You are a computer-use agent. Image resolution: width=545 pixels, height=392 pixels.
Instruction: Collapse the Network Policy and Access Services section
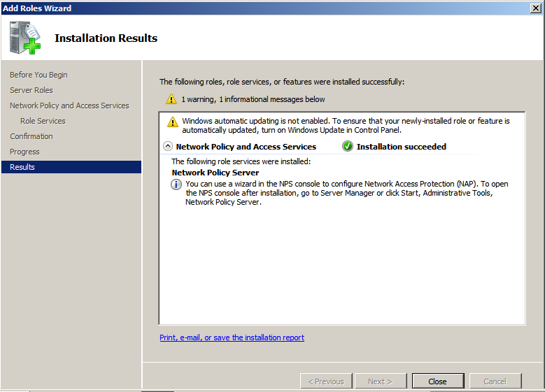168,146
